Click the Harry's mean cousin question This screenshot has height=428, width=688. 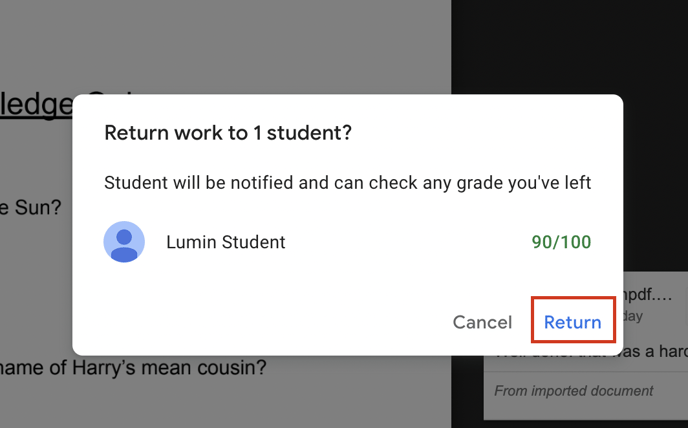(x=133, y=367)
